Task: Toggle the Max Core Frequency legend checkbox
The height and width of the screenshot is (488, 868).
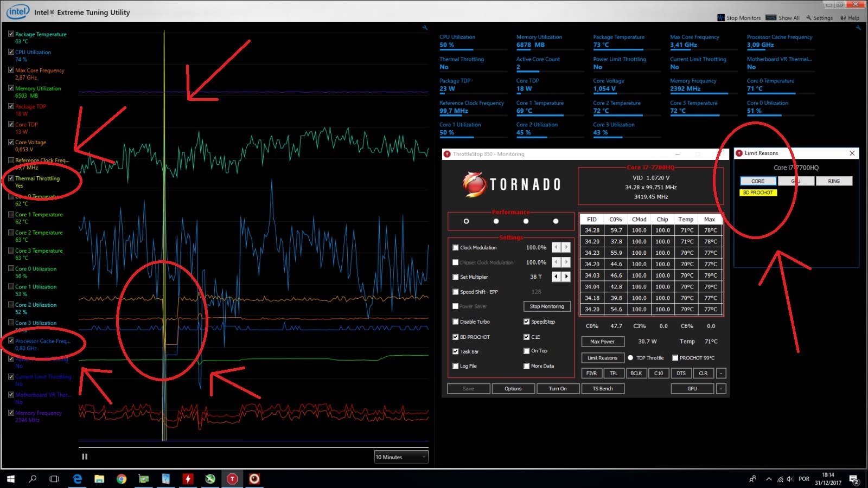Action: click(x=11, y=70)
